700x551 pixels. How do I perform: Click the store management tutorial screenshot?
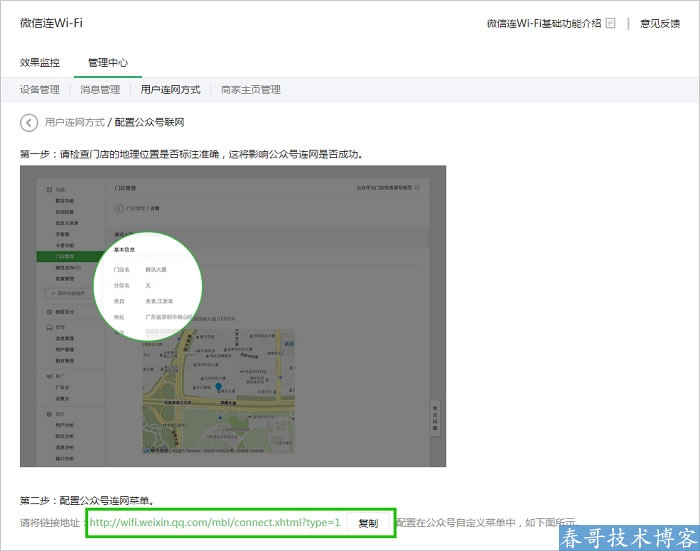pos(233,316)
